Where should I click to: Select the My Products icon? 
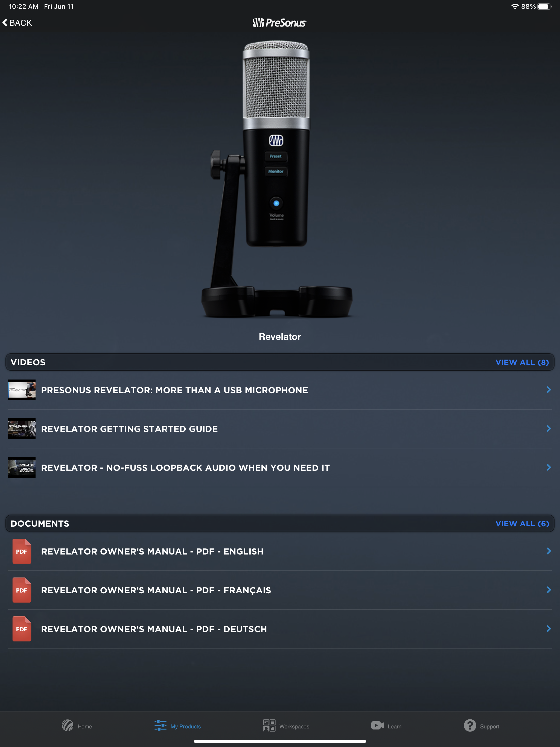point(160,726)
